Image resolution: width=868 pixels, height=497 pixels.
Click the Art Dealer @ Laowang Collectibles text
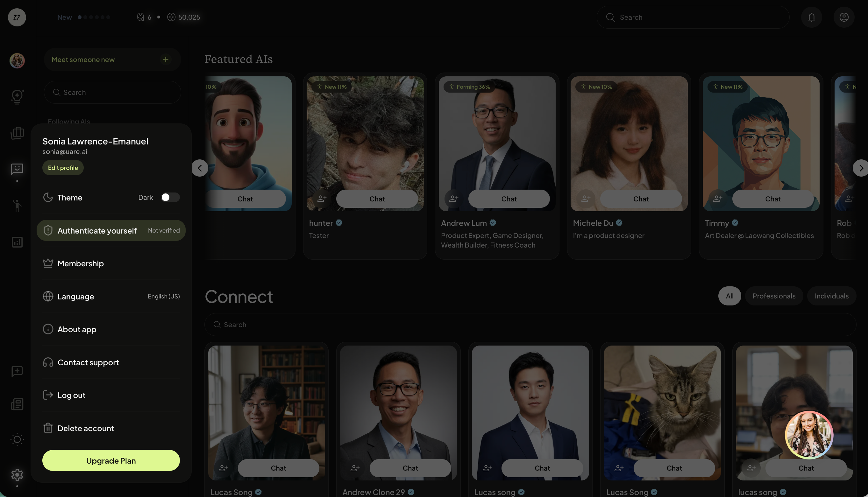point(759,235)
